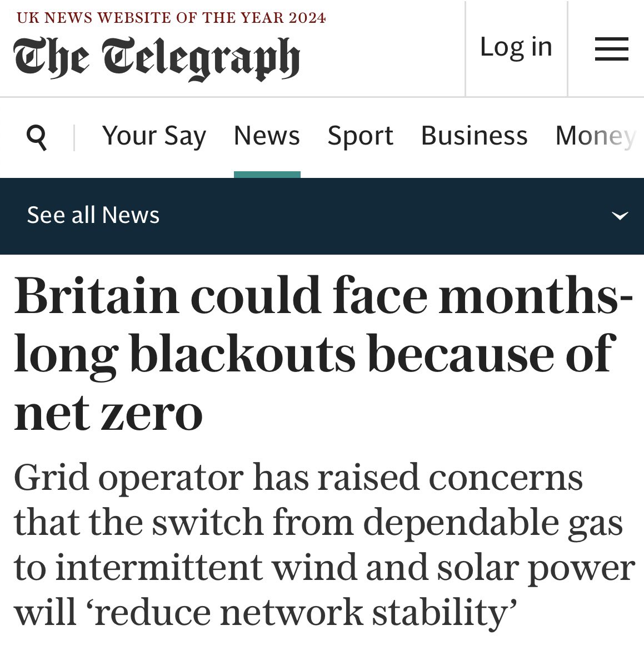
Task: Open the Business section
Action: (x=474, y=135)
